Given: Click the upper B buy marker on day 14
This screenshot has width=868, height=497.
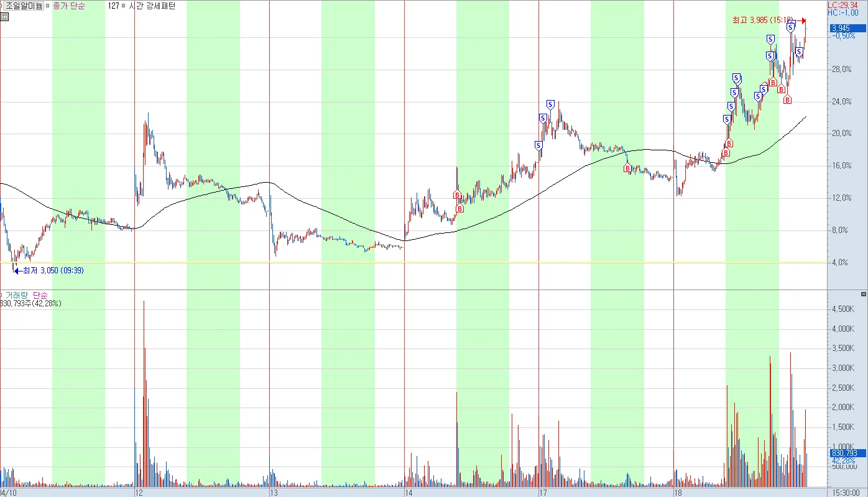Looking at the screenshot, I should coord(457,195).
